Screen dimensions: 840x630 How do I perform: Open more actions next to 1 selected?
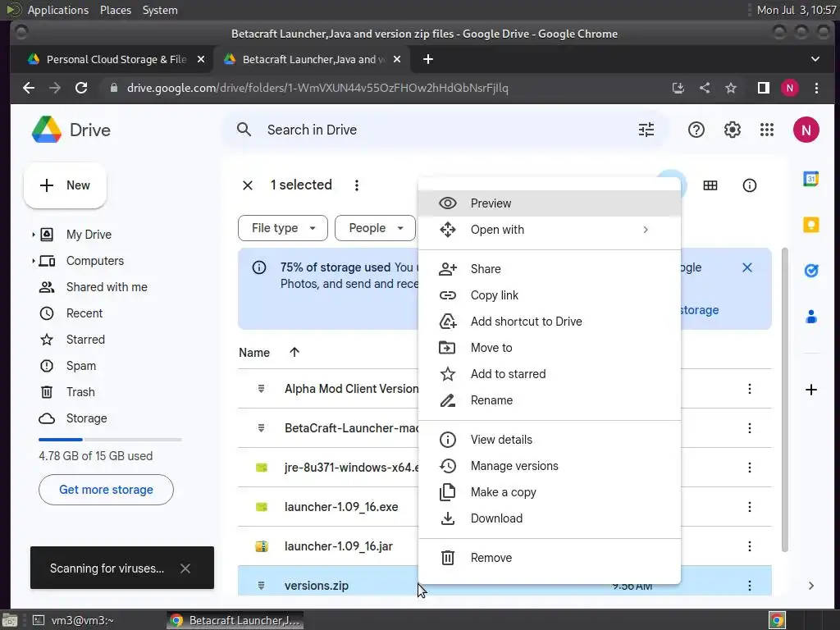pyautogui.click(x=356, y=185)
